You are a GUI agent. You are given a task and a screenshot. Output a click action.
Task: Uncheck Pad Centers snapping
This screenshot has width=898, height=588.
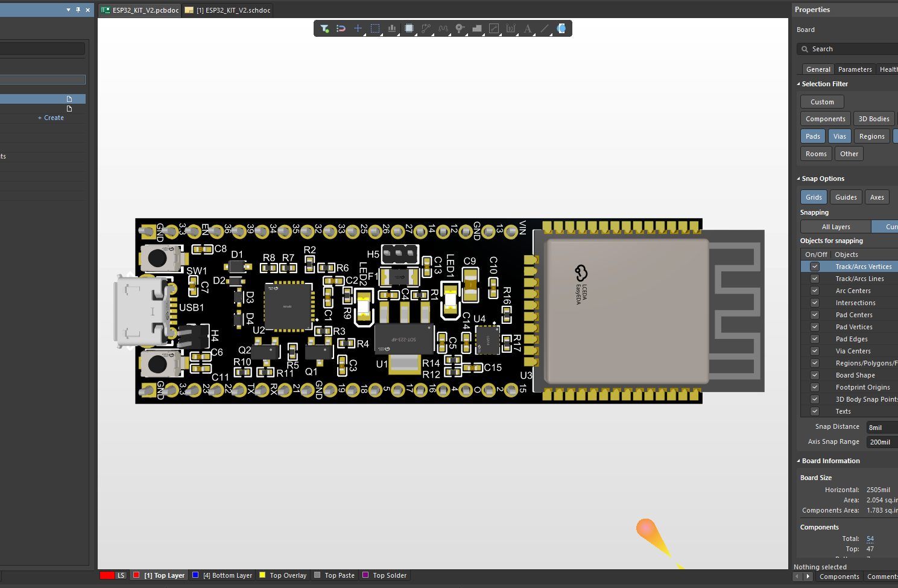815,315
